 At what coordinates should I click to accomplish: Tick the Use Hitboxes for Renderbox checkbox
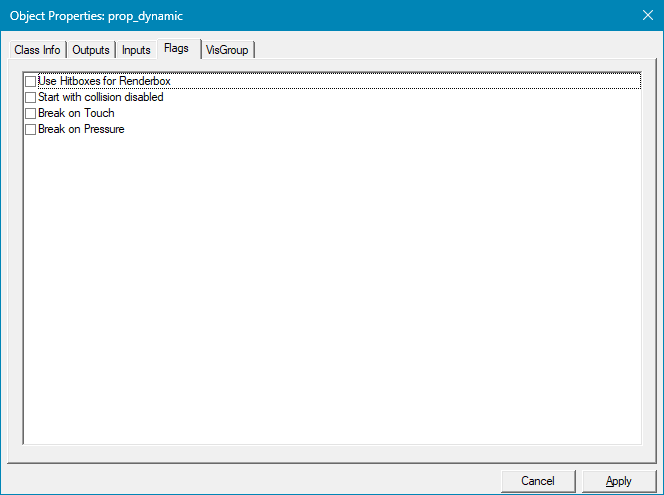tap(30, 82)
